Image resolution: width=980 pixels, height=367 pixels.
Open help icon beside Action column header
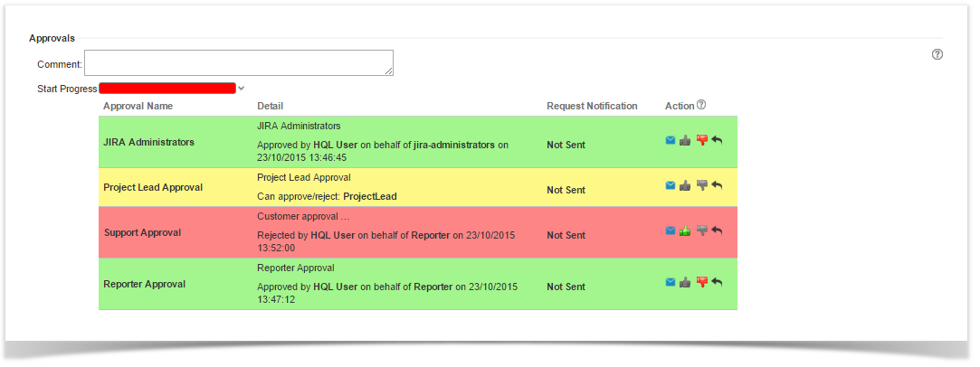[x=701, y=105]
